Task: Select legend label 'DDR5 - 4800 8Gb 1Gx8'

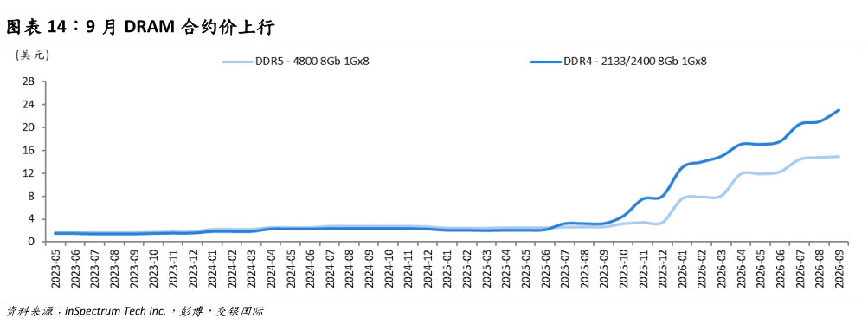Action: (312, 62)
